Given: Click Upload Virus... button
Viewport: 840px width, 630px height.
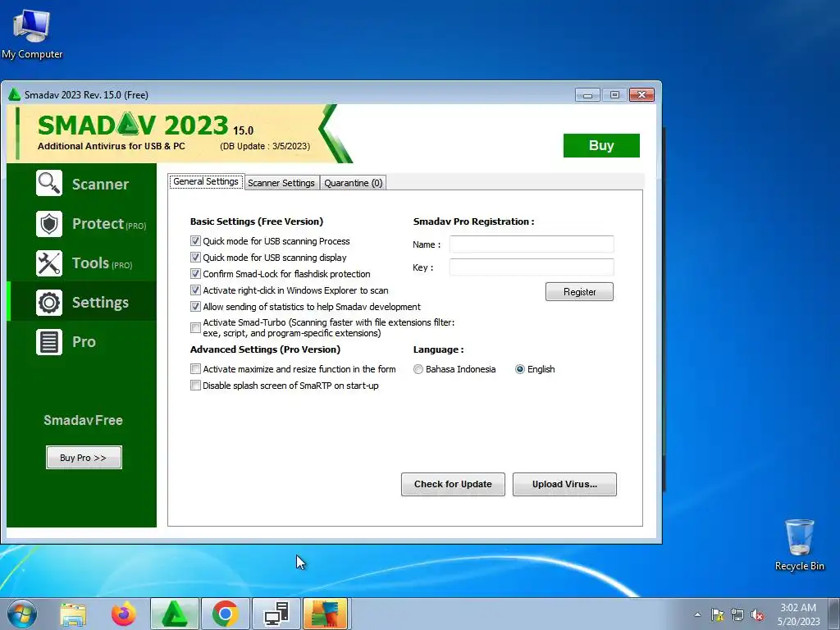Looking at the screenshot, I should click(x=564, y=484).
